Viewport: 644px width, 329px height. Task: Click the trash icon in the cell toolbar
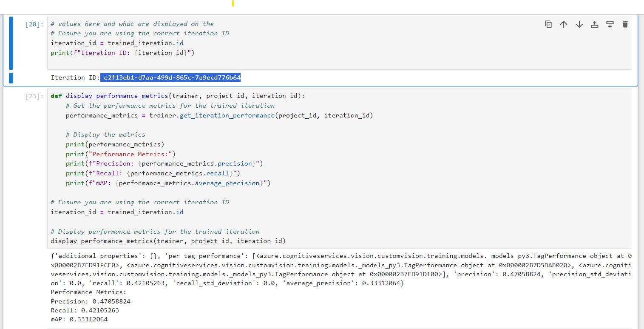point(625,24)
